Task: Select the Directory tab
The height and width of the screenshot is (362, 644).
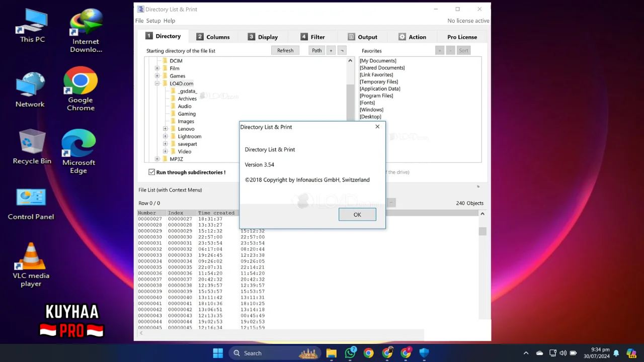Action: 163,36
